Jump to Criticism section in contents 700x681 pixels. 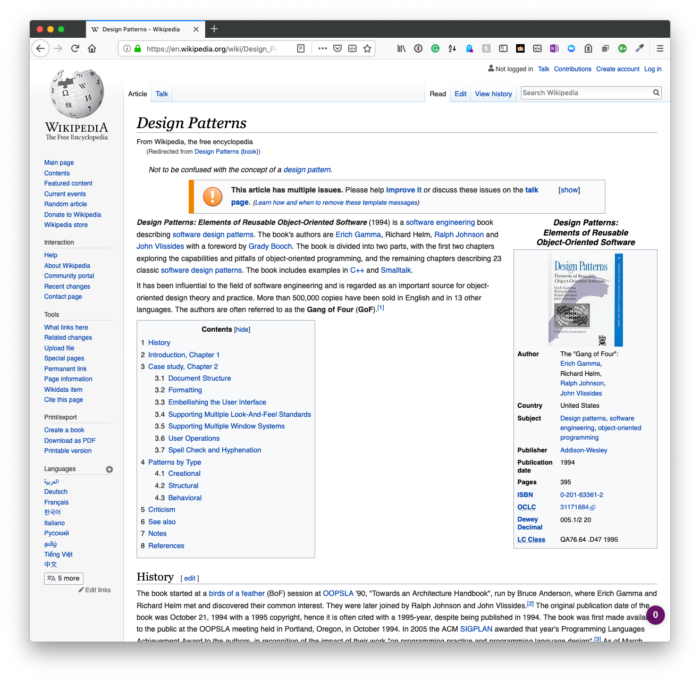click(161, 510)
